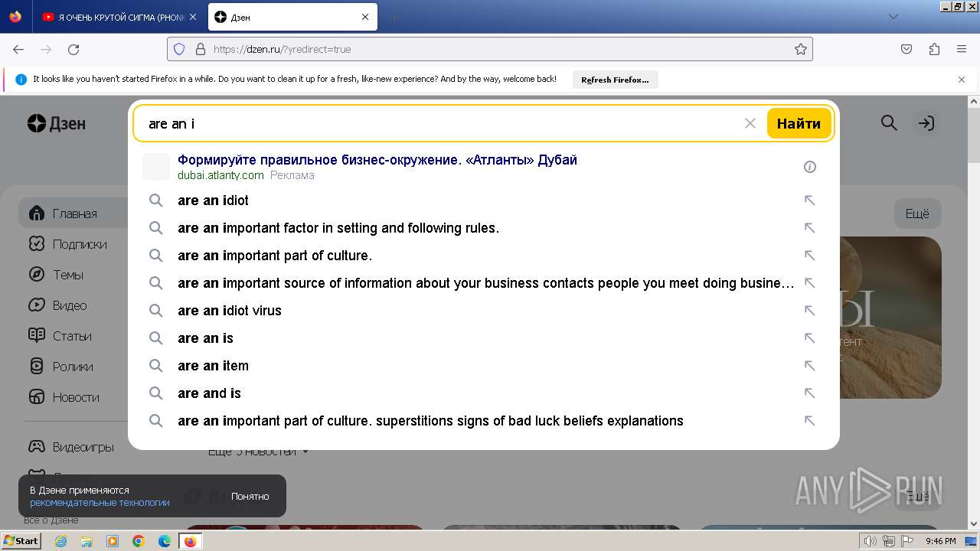
Task: Clear the search field with the X icon
Action: (750, 123)
